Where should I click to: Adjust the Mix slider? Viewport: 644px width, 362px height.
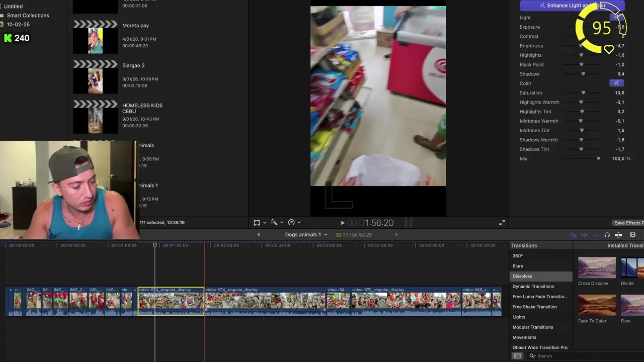pyautogui.click(x=598, y=159)
